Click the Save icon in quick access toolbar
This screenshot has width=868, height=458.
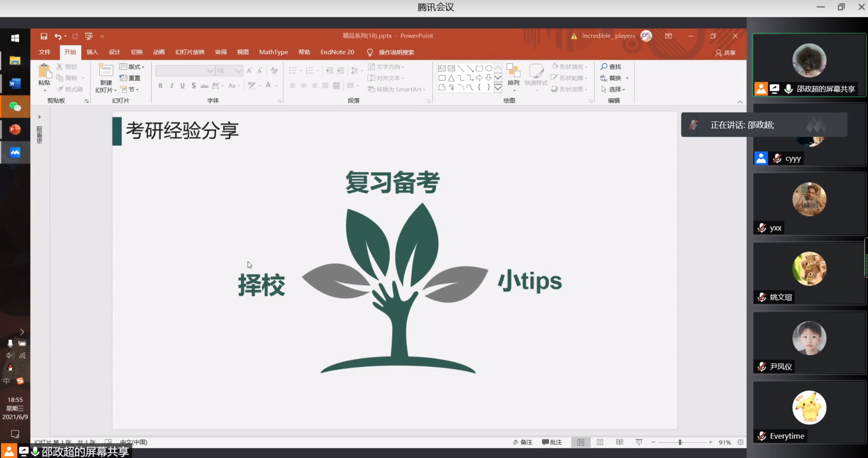(x=44, y=36)
